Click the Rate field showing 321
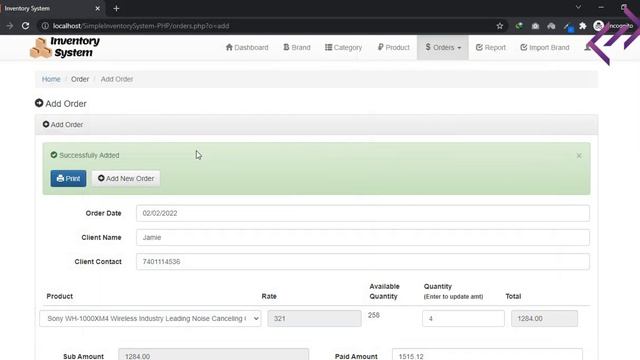Viewport: 640px width, 360px height. [x=314, y=318]
